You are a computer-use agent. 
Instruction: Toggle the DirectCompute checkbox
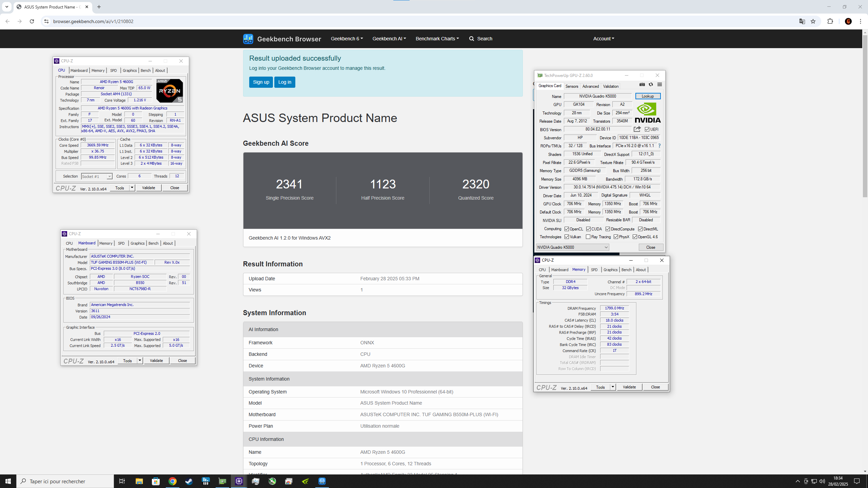(x=608, y=229)
